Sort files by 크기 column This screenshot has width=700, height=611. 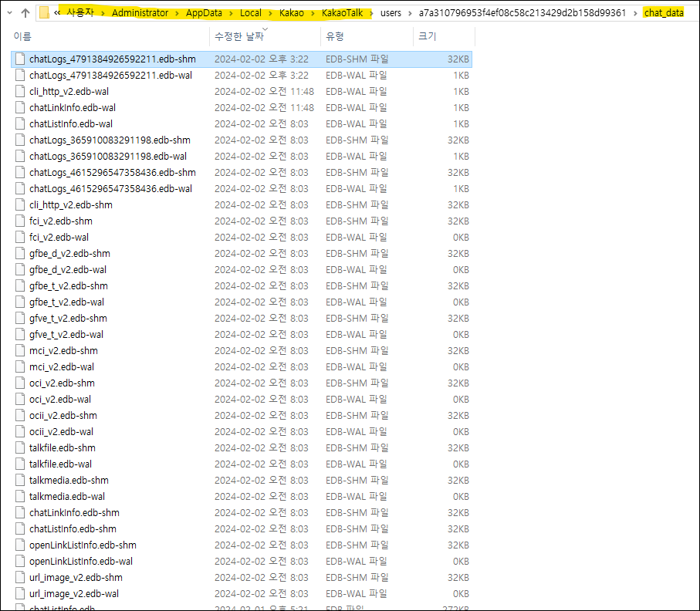tap(427, 36)
